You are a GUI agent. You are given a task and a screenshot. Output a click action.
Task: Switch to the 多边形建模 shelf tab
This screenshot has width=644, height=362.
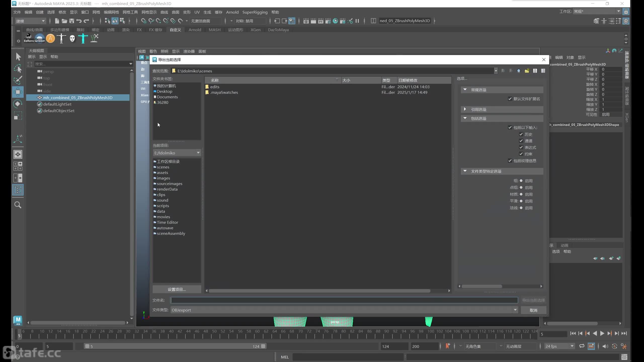60,30
